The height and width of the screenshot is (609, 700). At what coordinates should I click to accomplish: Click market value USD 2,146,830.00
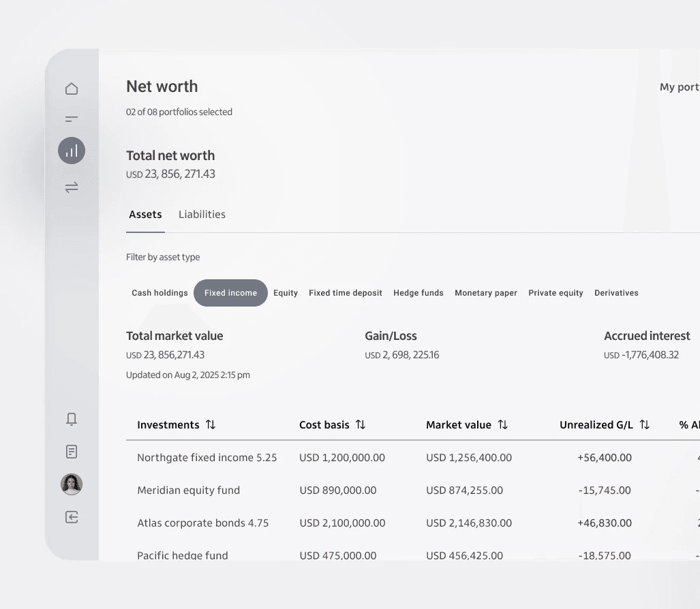point(469,523)
